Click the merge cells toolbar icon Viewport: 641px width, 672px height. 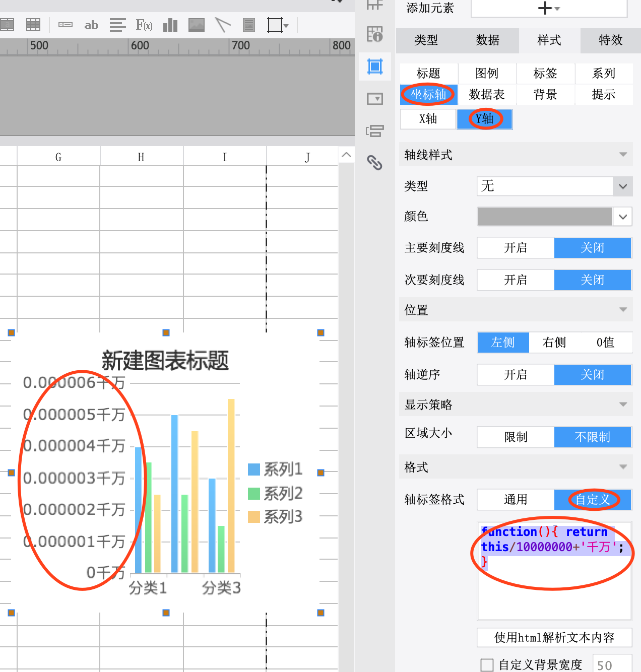pos(6,25)
